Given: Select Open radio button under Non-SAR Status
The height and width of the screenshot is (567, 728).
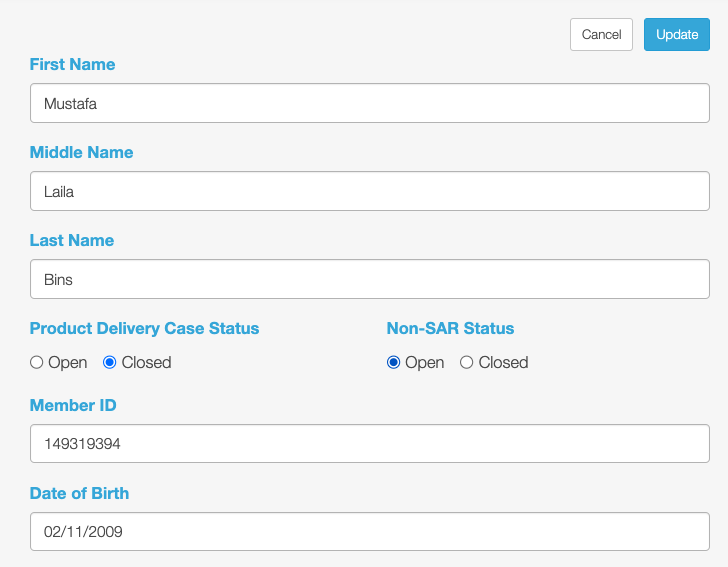Looking at the screenshot, I should click(x=393, y=362).
